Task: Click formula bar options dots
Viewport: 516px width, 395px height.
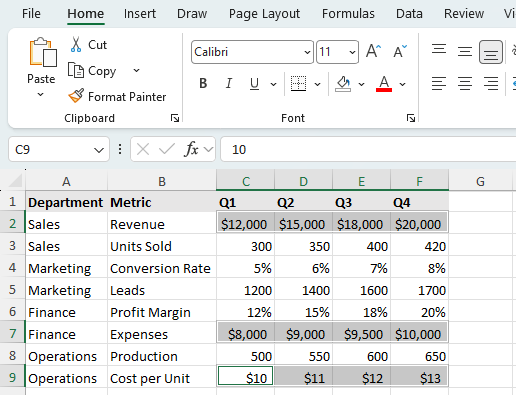Action: click(120, 149)
